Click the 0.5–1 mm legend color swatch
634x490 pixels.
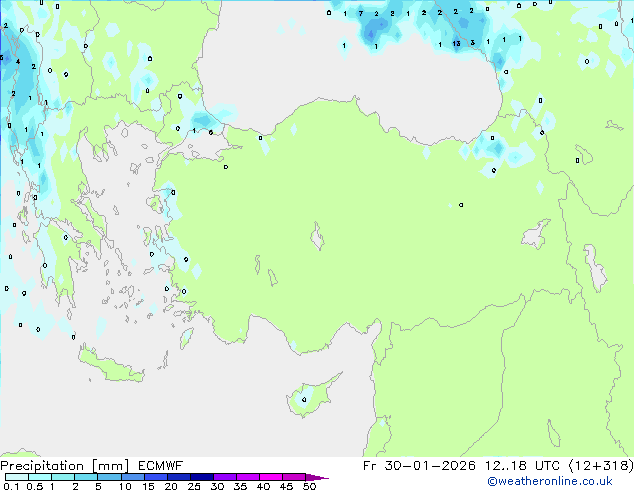[40, 477]
